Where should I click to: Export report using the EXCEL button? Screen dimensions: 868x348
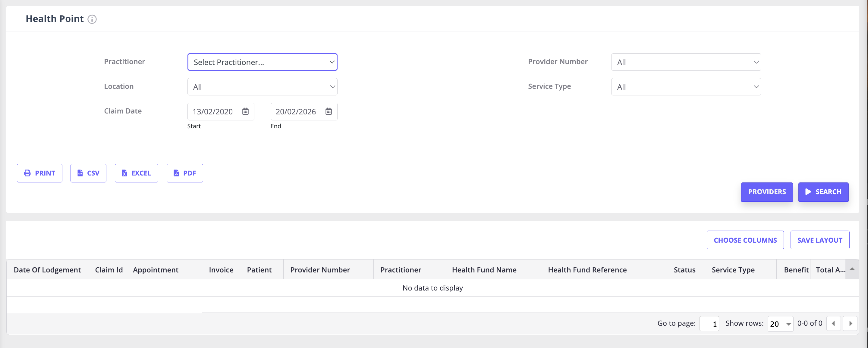coord(136,173)
